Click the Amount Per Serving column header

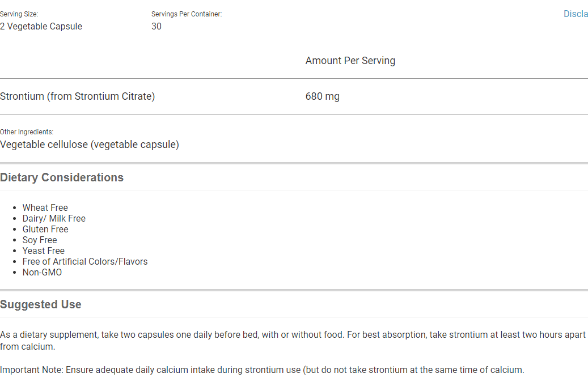tap(350, 61)
